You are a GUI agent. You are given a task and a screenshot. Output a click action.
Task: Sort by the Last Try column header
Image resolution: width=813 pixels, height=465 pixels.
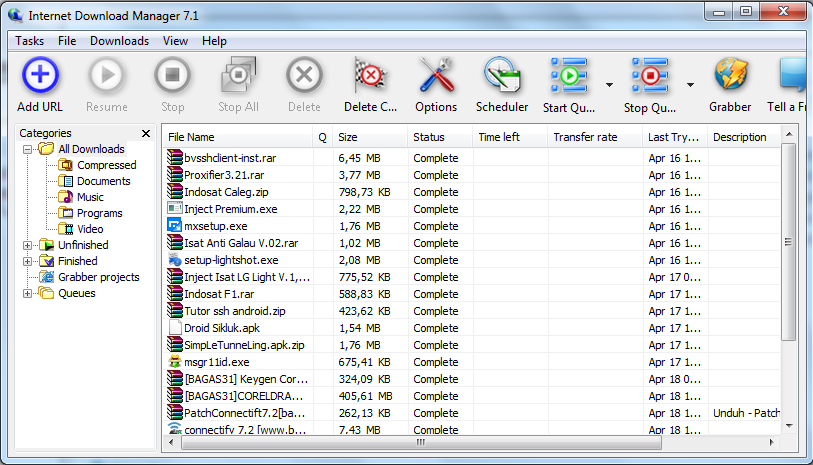pyautogui.click(x=675, y=137)
